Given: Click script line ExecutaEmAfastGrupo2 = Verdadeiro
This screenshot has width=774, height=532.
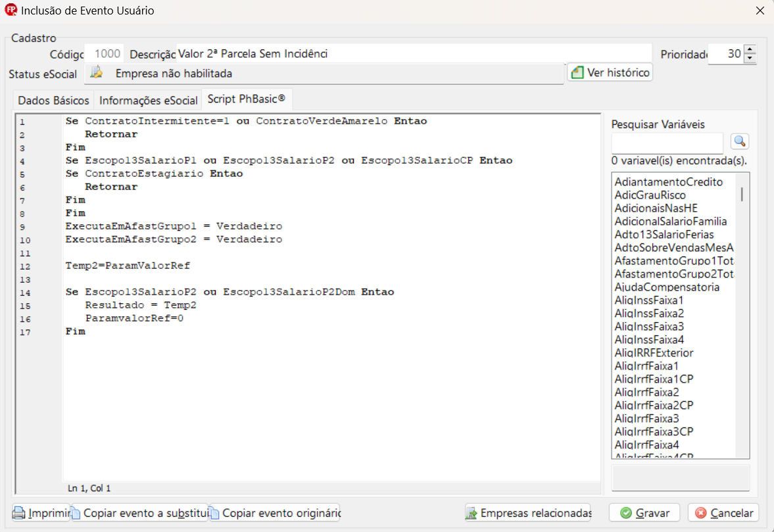Looking at the screenshot, I should [x=174, y=239].
